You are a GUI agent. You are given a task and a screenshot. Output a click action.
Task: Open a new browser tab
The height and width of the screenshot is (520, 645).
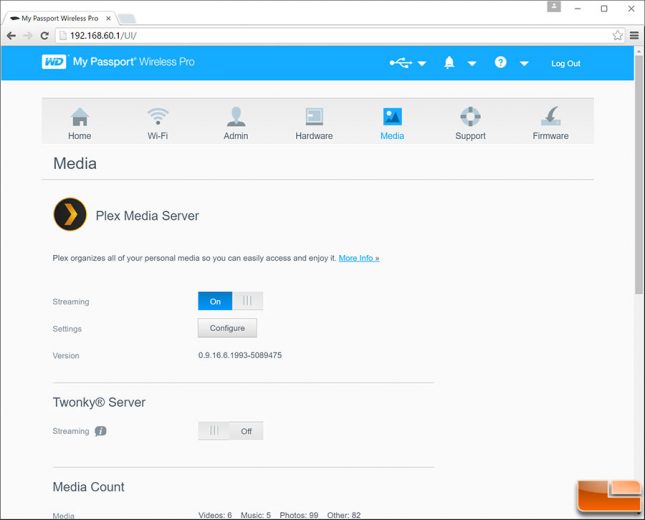(x=127, y=19)
